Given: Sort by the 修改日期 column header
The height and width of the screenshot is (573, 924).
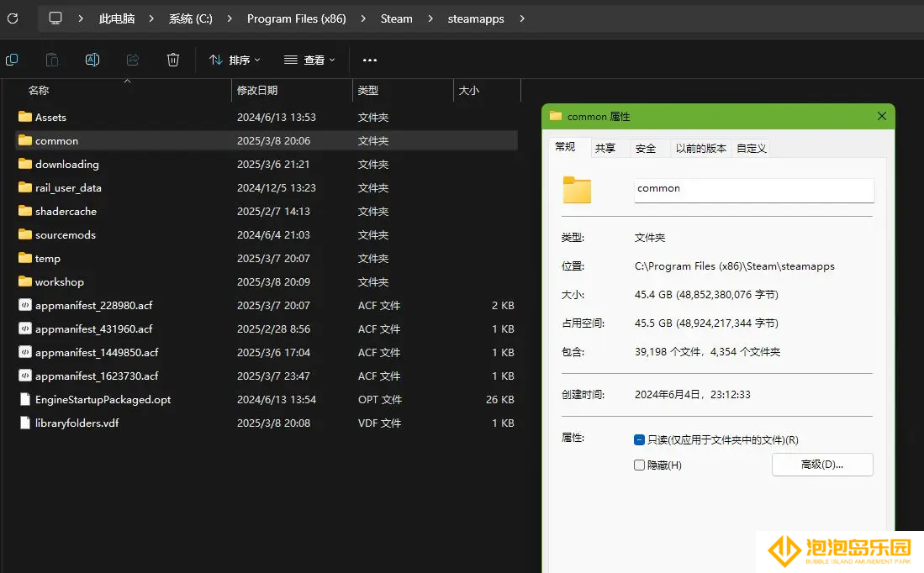Looking at the screenshot, I should (257, 90).
